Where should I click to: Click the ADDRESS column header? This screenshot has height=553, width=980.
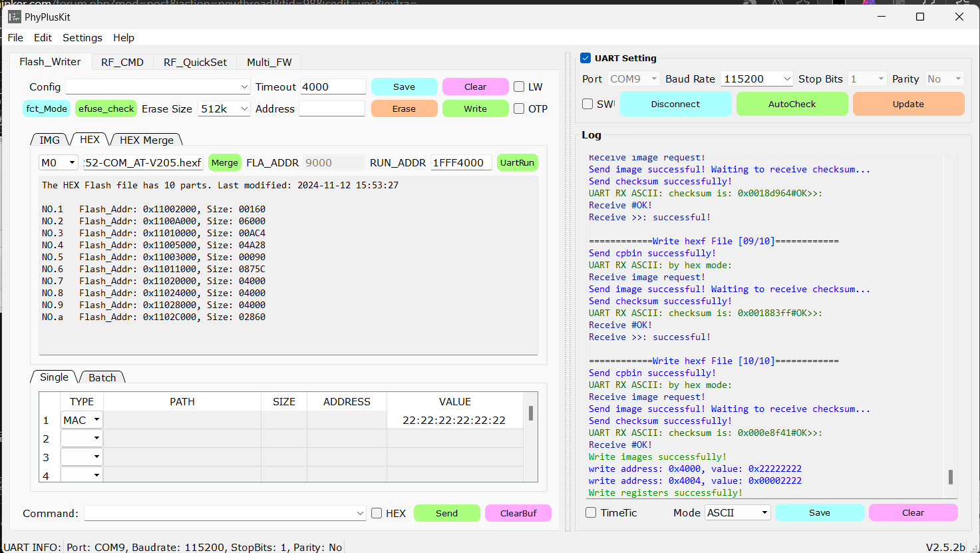click(347, 401)
